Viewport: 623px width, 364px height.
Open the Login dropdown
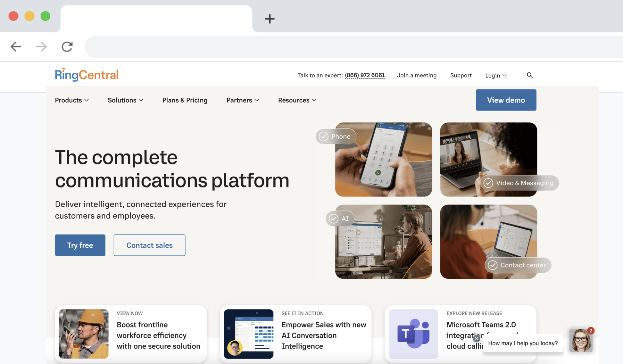[x=496, y=75]
